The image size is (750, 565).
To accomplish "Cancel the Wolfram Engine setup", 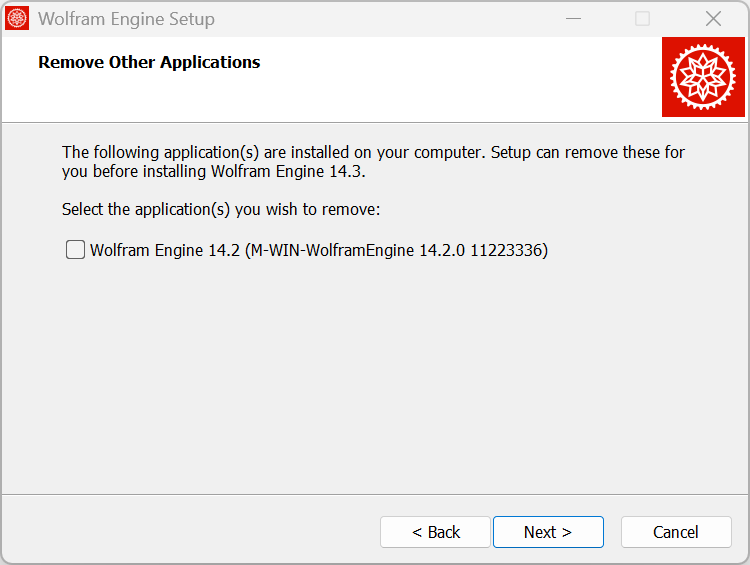I will 676,532.
